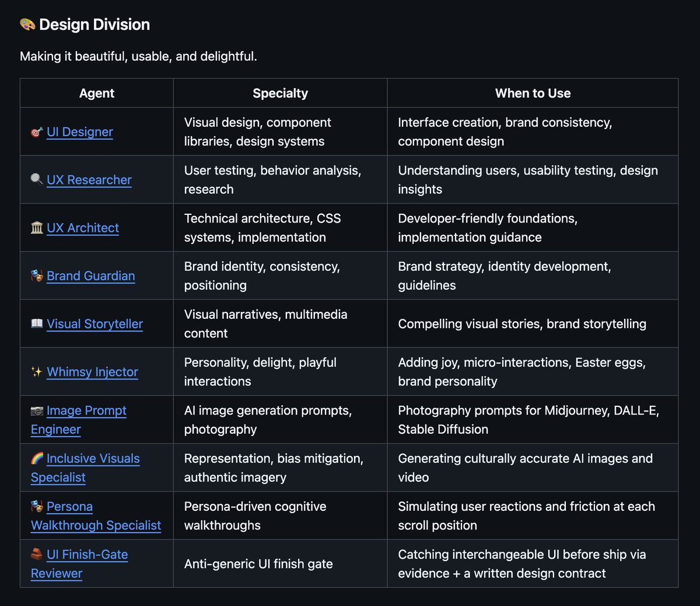Click the camera emoji by Image Prompt

click(x=37, y=411)
